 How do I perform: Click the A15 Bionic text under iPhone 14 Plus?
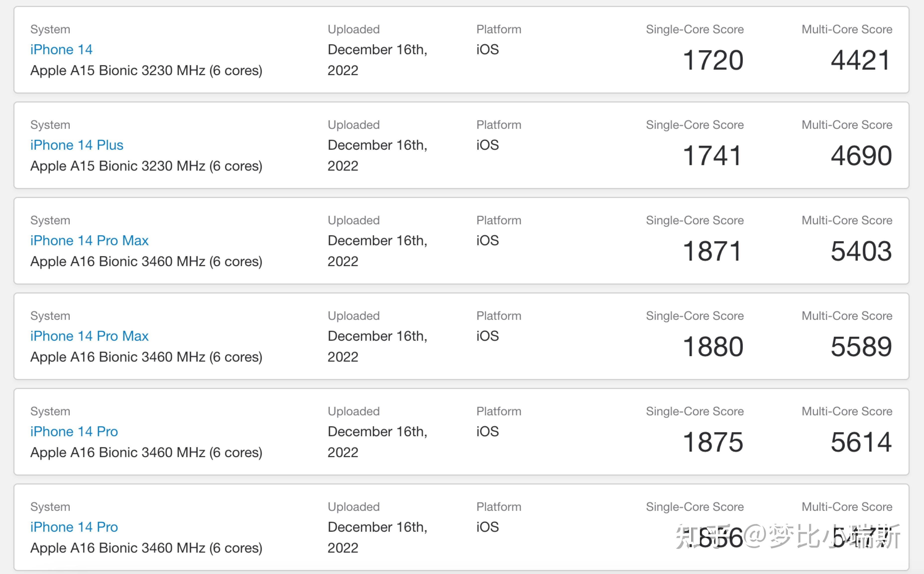(x=146, y=166)
